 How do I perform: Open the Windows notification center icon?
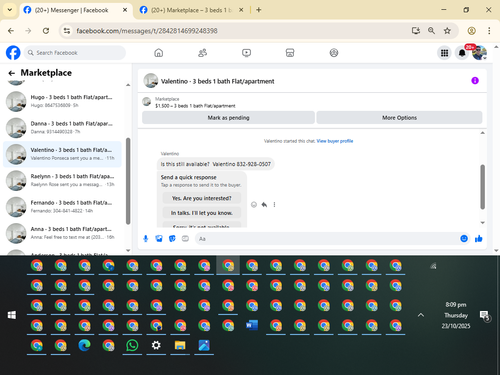point(484,315)
